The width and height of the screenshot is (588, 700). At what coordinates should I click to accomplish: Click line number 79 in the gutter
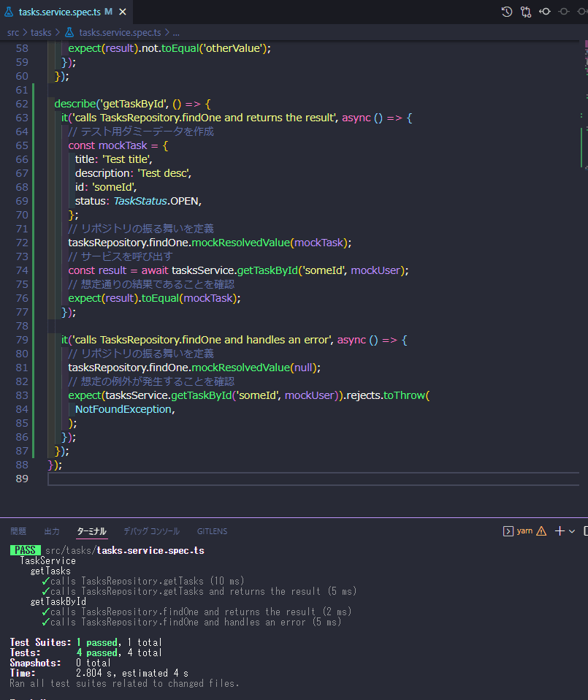[22, 340]
